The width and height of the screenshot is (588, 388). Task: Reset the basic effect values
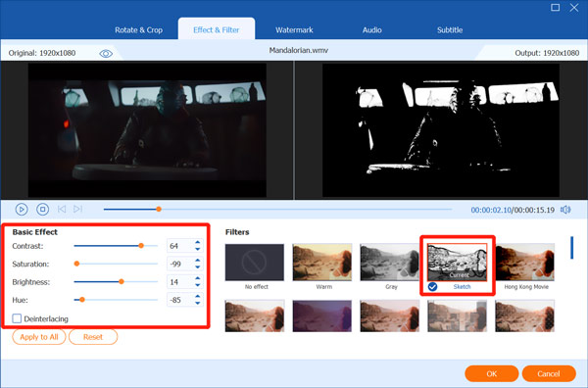pyautogui.click(x=93, y=337)
